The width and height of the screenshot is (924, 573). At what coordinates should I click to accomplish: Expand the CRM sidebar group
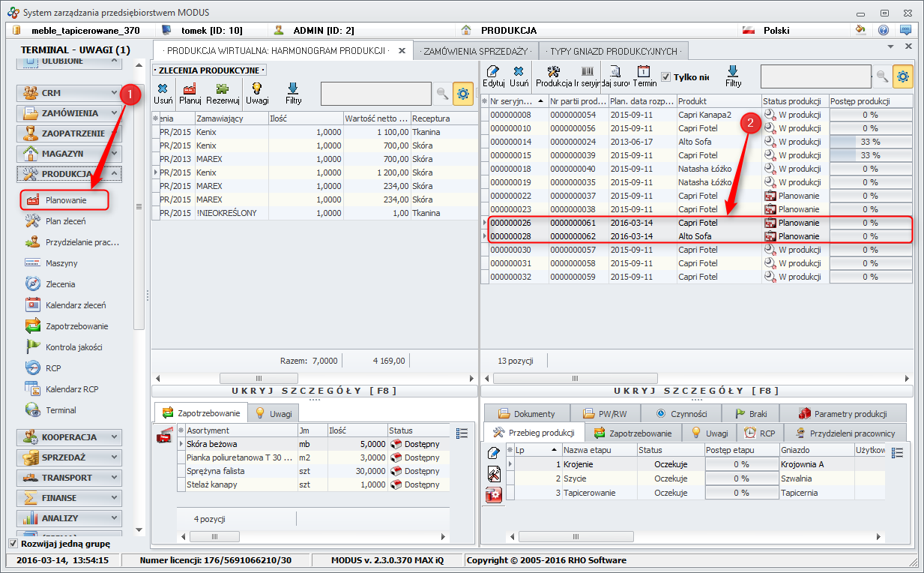[69, 93]
